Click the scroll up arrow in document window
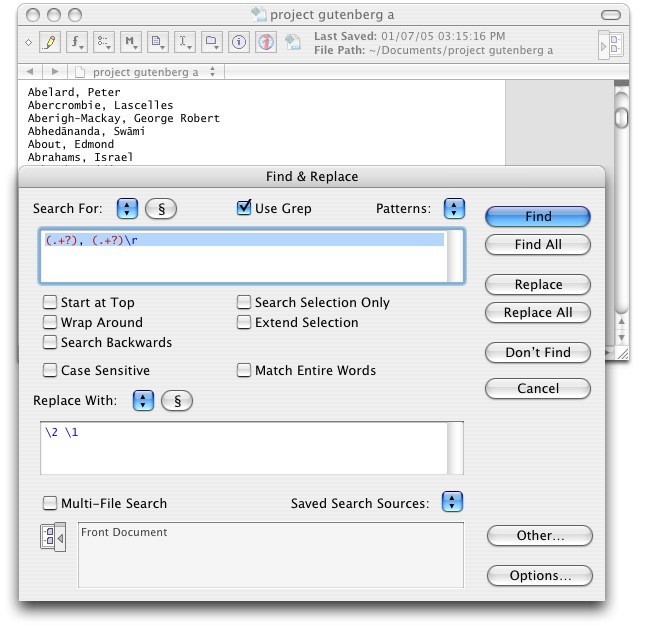The image size is (648, 629). click(622, 322)
